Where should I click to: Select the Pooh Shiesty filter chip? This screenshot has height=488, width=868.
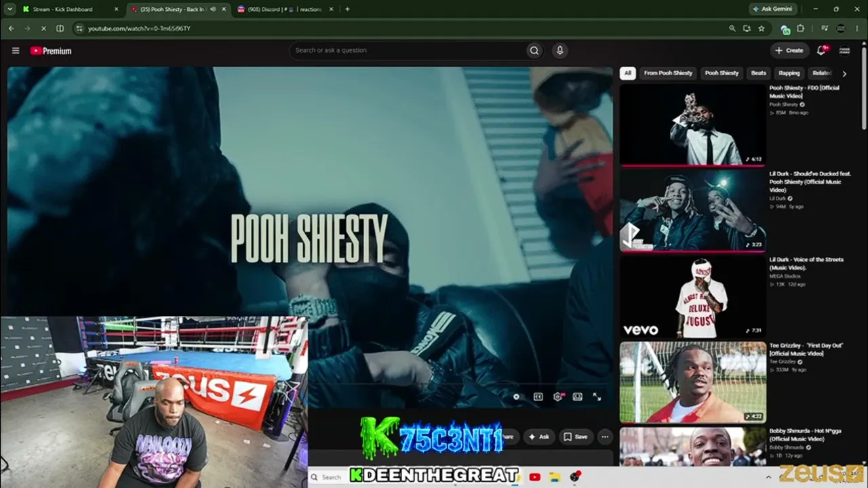722,73
